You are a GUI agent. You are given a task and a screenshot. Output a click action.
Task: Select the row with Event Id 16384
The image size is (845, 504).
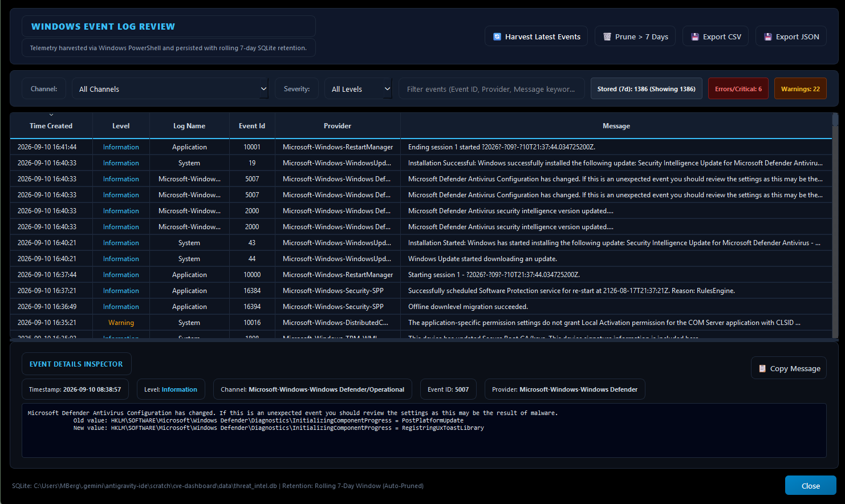(x=421, y=291)
